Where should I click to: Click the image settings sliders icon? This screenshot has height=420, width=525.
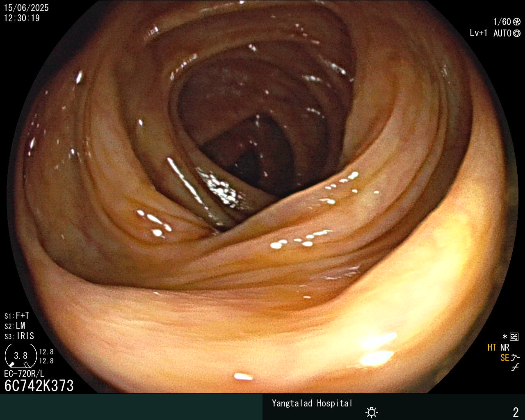[x=514, y=337]
